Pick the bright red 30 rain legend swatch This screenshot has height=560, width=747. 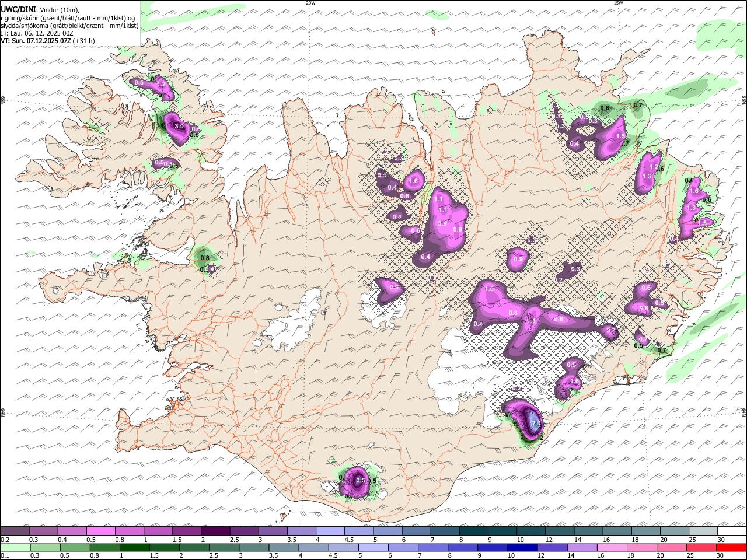tap(731, 548)
